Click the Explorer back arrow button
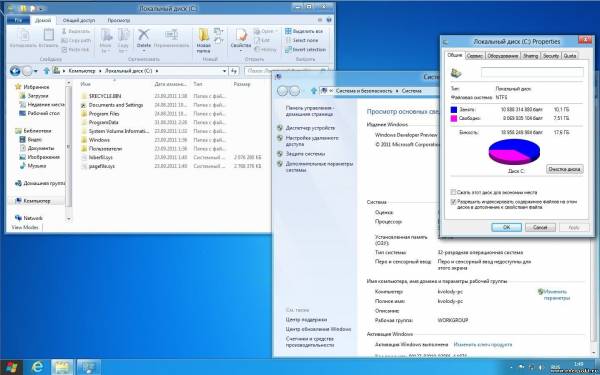 click(15, 71)
